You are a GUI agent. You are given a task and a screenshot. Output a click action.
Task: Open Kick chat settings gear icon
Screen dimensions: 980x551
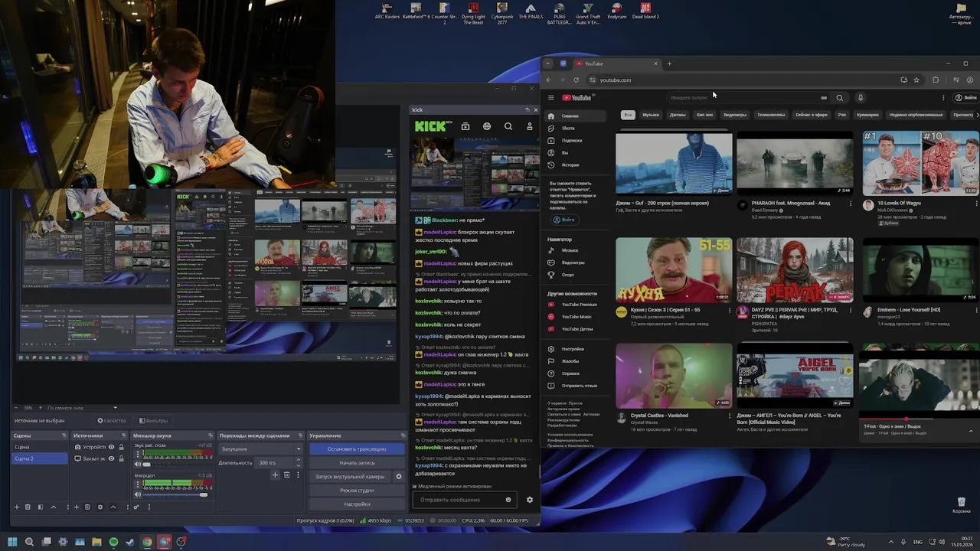point(530,500)
